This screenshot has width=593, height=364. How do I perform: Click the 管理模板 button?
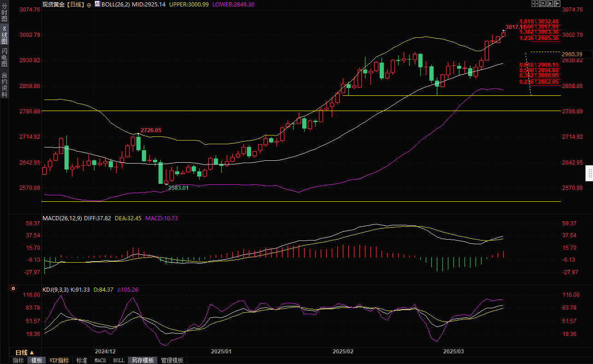coord(172,360)
